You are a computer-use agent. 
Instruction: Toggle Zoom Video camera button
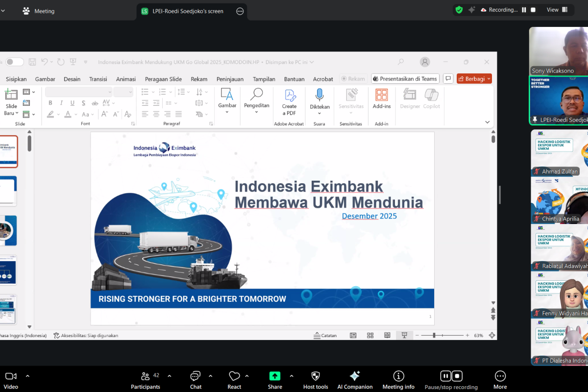[x=11, y=380]
